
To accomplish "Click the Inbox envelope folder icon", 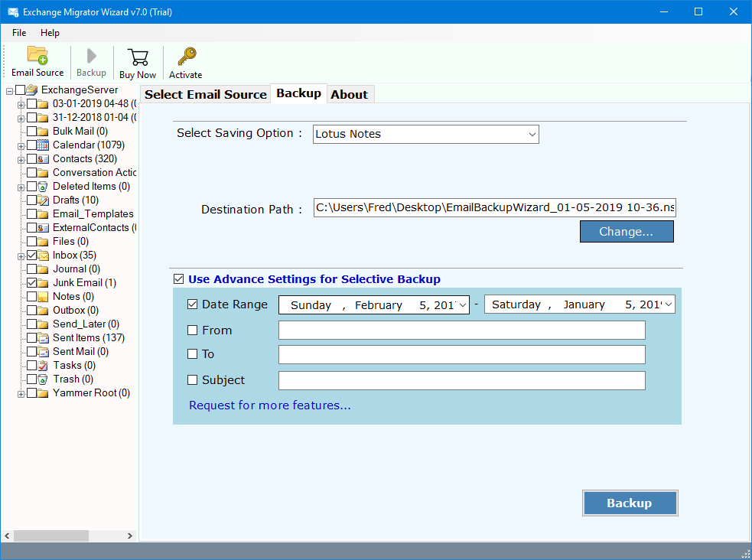I will [x=43, y=255].
